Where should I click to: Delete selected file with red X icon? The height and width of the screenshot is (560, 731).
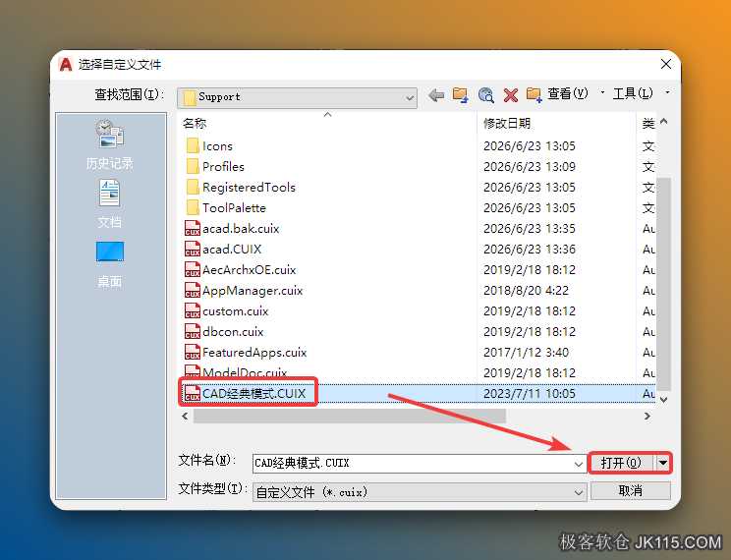click(x=511, y=95)
